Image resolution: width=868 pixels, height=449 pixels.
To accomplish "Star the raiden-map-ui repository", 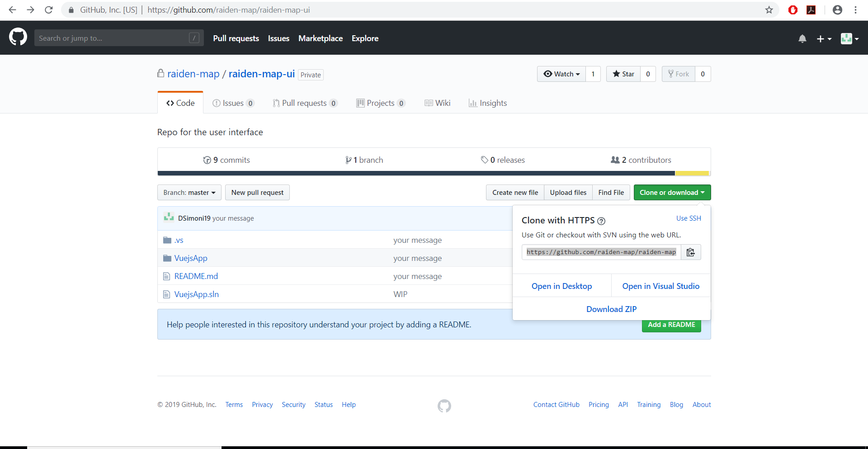I will [x=623, y=74].
